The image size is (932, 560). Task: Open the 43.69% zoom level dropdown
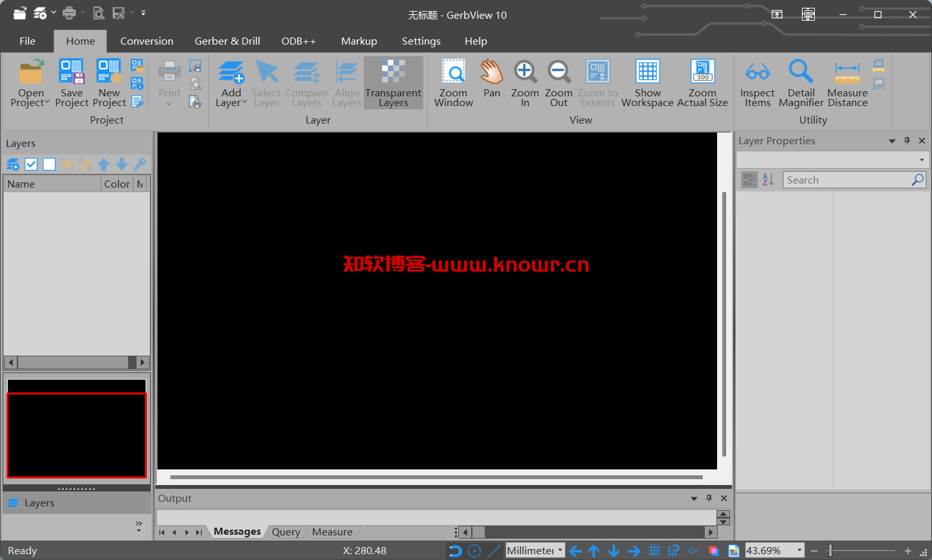[799, 550]
